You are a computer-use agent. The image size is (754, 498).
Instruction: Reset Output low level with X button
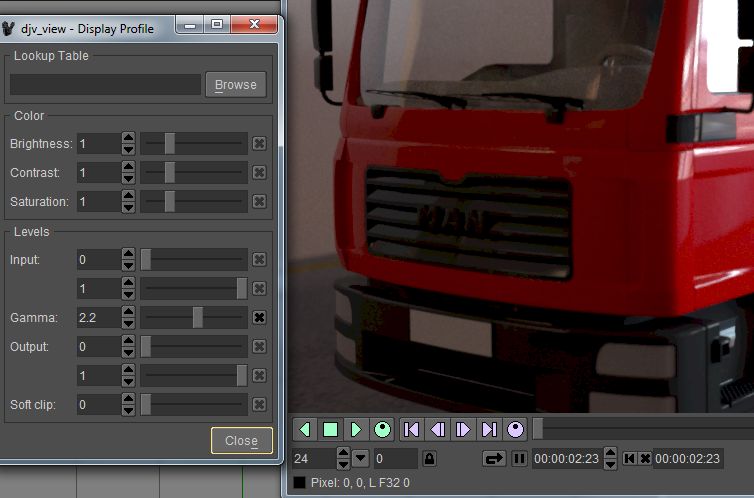(259, 347)
